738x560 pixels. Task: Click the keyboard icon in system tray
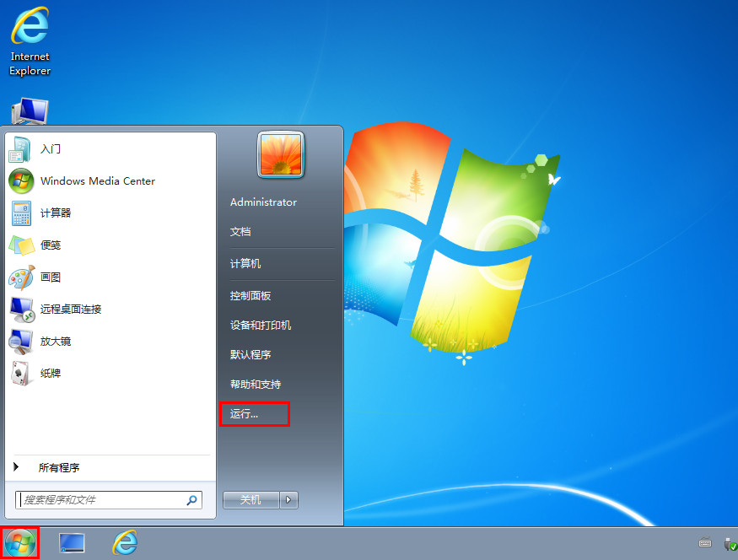[x=705, y=542]
